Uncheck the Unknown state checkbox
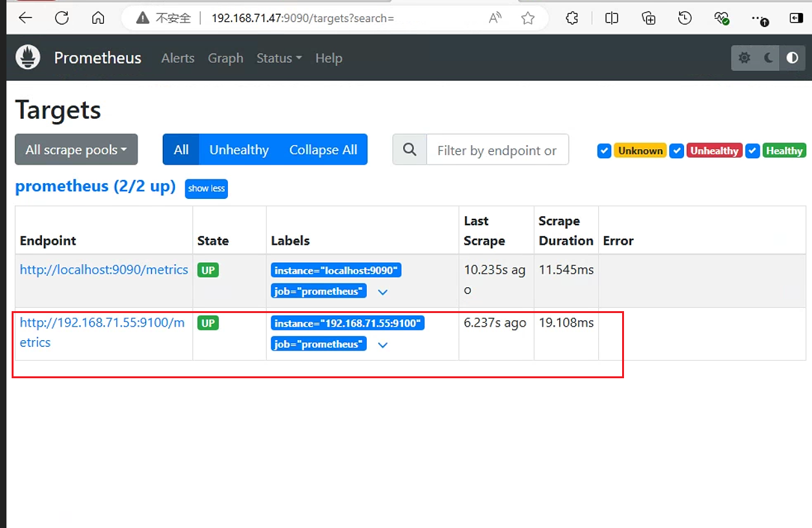 point(604,151)
